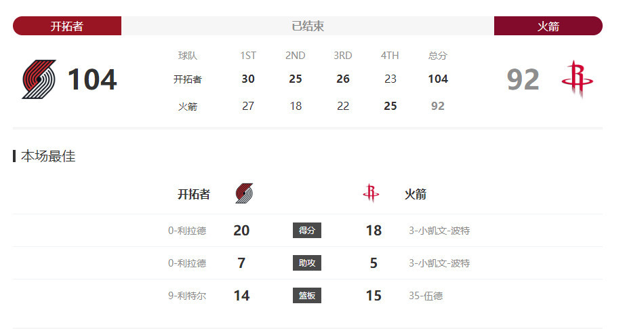Select the 火箭 dark red header tab
Screen dimensions: 644x329
pos(548,26)
